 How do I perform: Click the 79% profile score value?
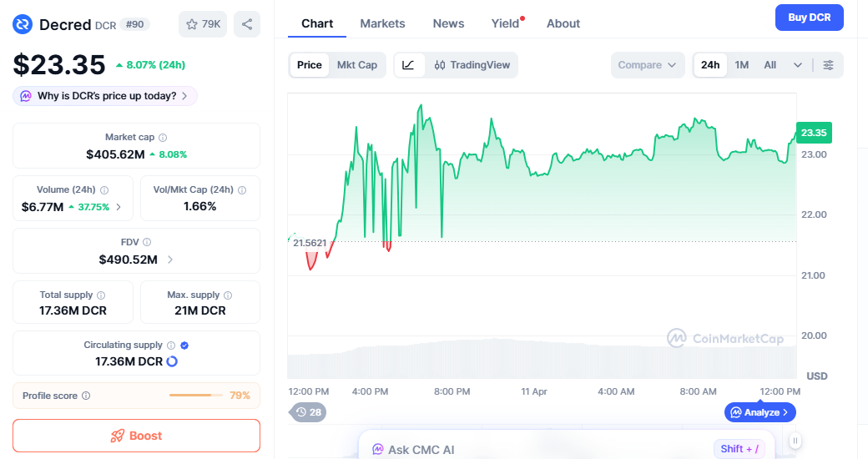(x=240, y=396)
